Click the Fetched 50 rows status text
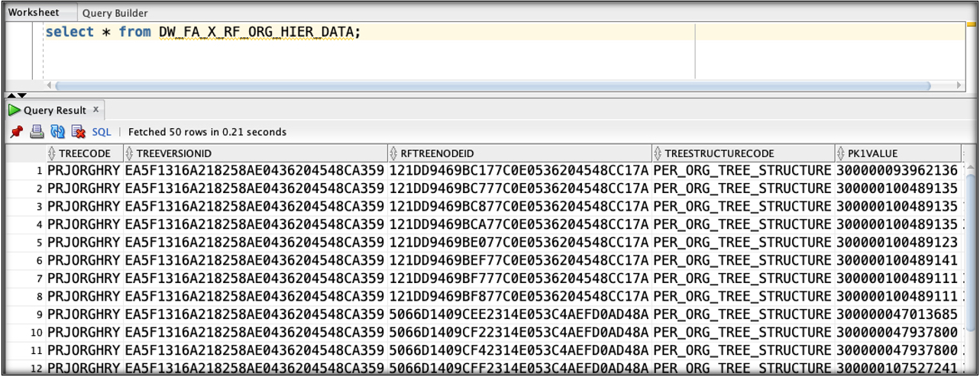This screenshot has width=980, height=380. pyautogui.click(x=207, y=132)
